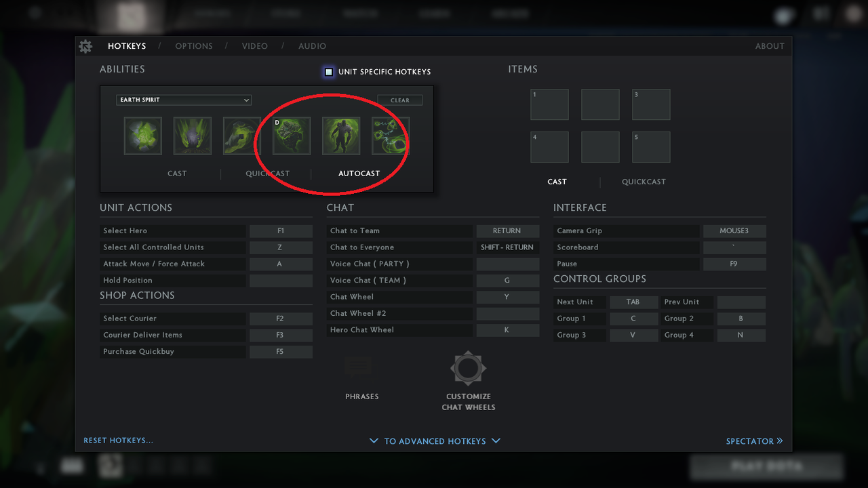Viewport: 868px width, 488px height.
Task: Set the empty Voice Chat (Party) binding
Action: point(508,264)
